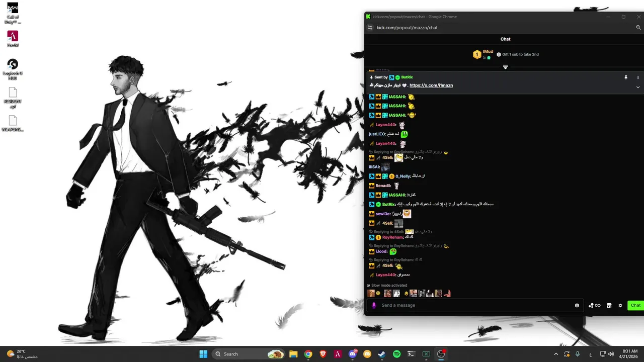Click the Slow mode activated notice

coord(387,286)
